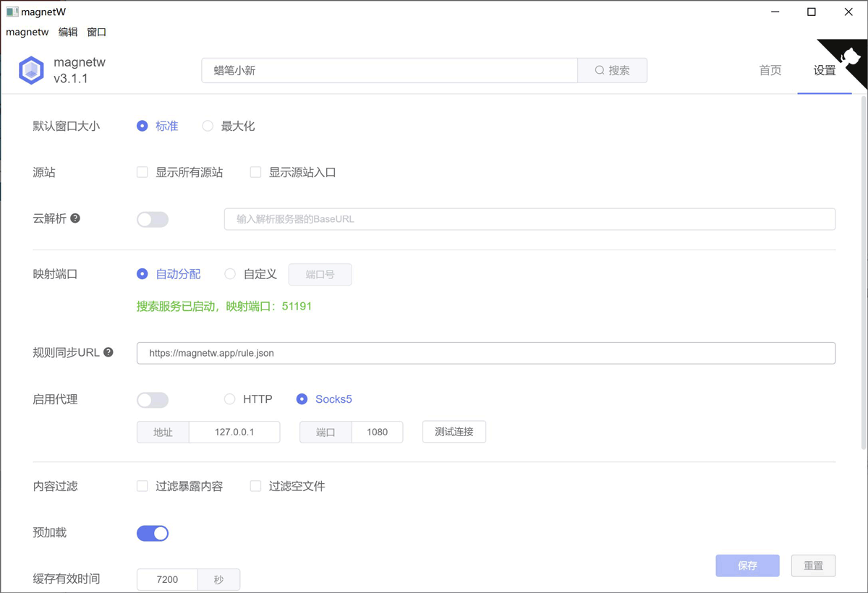The height and width of the screenshot is (593, 868).
Task: Click the magnetw hexagon logo icon
Action: click(x=32, y=70)
